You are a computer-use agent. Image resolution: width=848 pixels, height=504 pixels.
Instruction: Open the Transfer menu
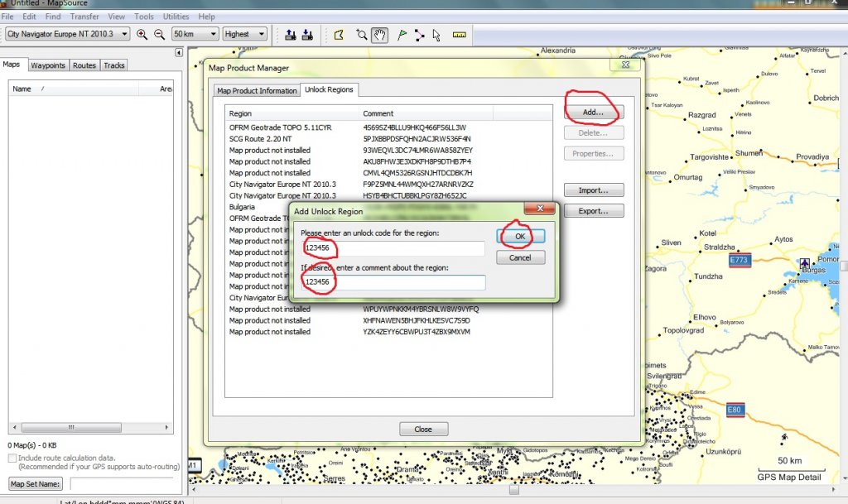(84, 17)
